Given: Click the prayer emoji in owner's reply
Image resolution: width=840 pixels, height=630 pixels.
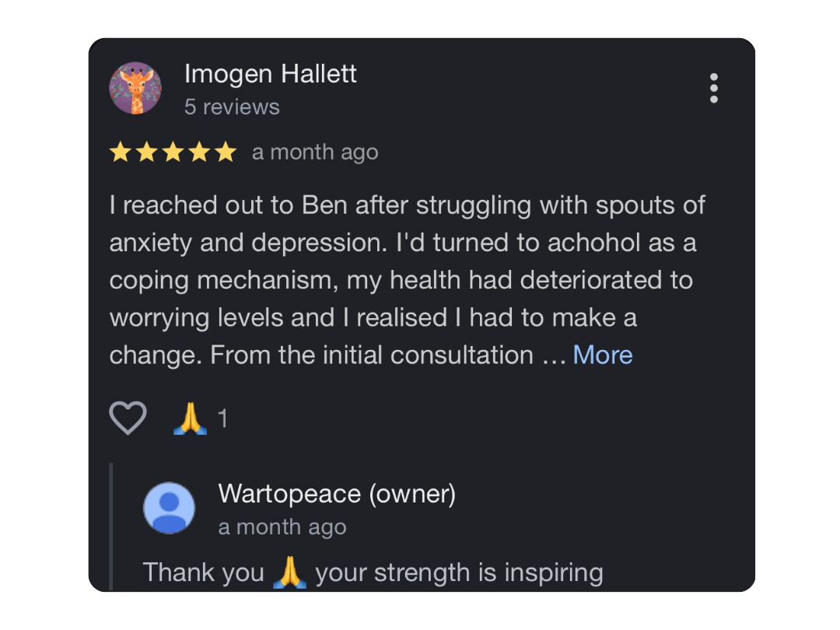Looking at the screenshot, I should click(x=290, y=573).
